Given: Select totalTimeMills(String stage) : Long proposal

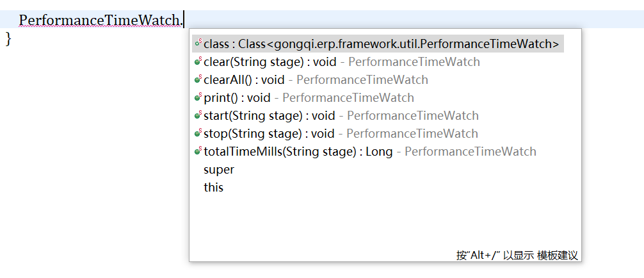Looking at the screenshot, I should coord(298,152).
